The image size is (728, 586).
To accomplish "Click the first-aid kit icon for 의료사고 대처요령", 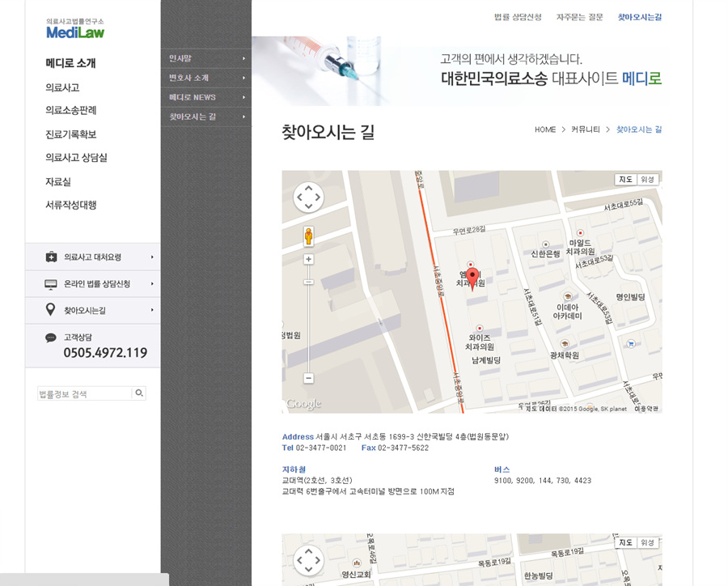I will [51, 257].
